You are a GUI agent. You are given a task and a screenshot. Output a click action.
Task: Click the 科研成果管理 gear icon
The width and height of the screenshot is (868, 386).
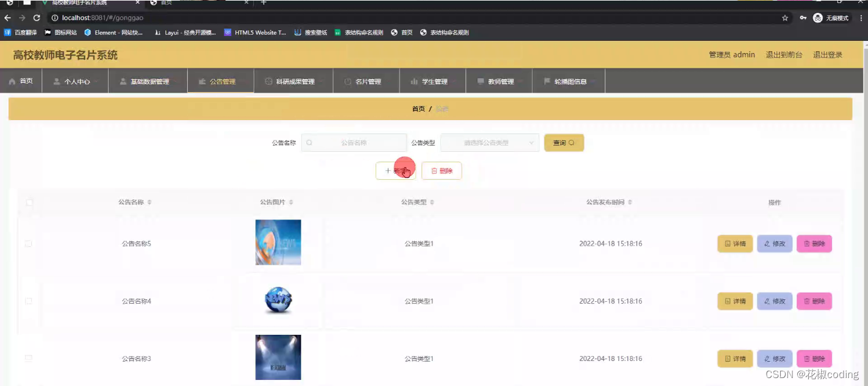pos(268,80)
